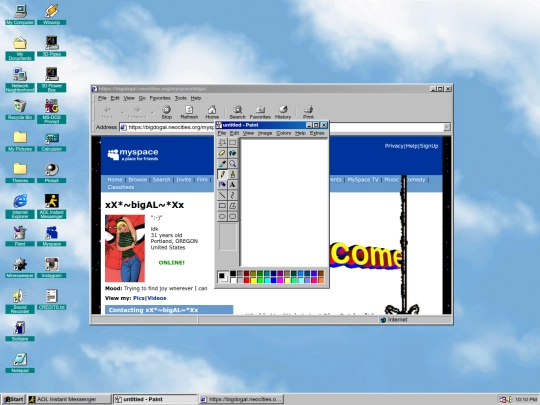540x405 pixels.
Task: Pick the magenta color in Paint palette
Action: [x=280, y=280]
